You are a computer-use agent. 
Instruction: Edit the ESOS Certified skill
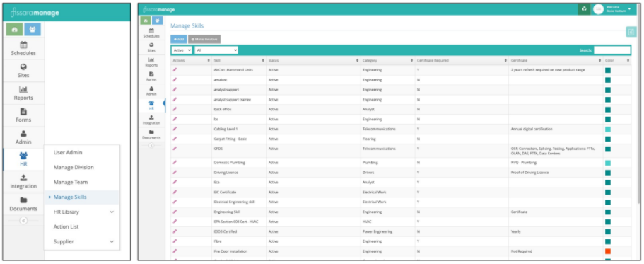click(x=175, y=231)
